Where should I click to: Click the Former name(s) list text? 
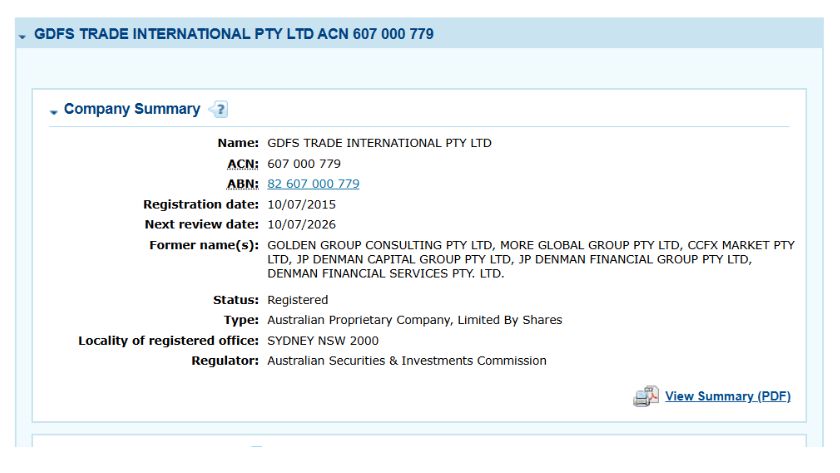tap(530, 259)
